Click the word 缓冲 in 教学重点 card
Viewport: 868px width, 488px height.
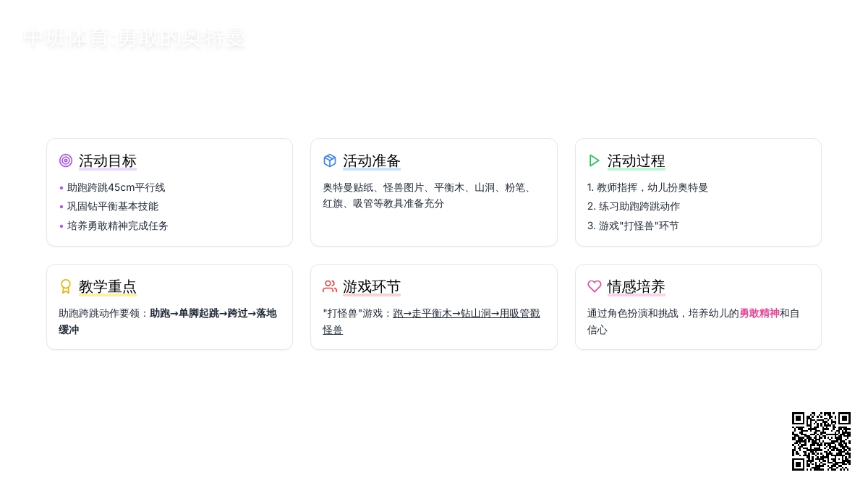[x=69, y=330]
